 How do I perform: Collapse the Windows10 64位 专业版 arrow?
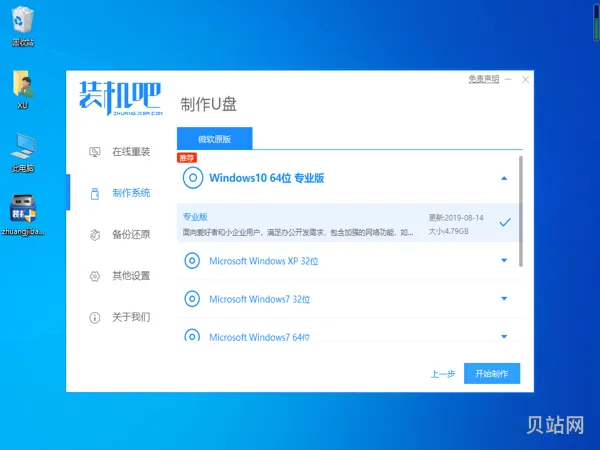504,178
